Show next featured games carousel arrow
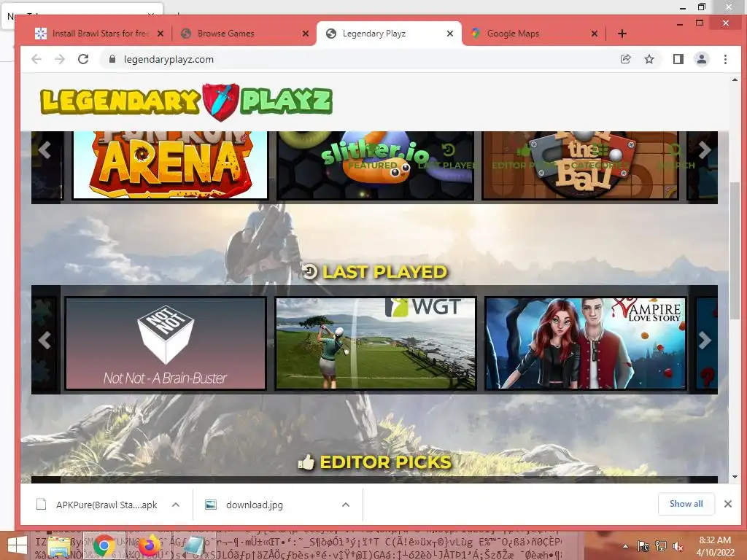Viewport: 747px width, 560px height. pos(705,149)
